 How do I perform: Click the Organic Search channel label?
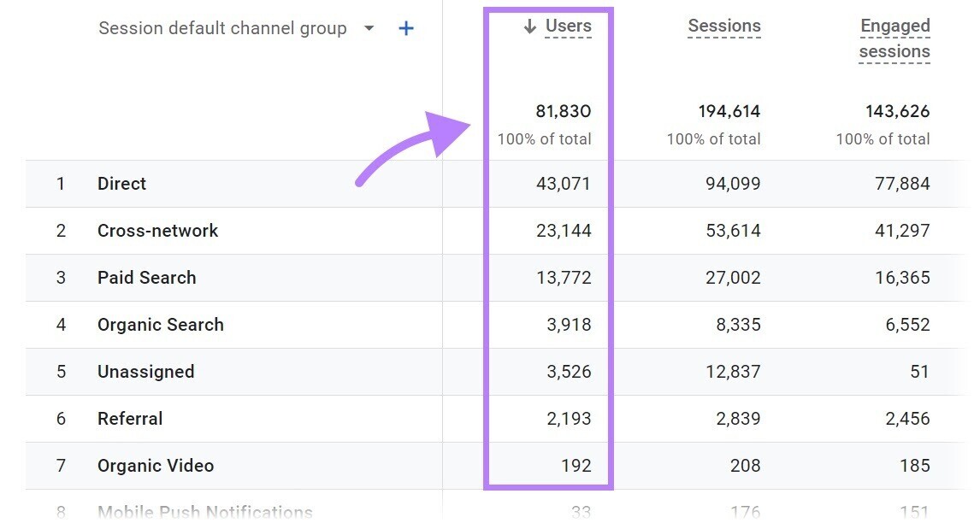pos(160,324)
